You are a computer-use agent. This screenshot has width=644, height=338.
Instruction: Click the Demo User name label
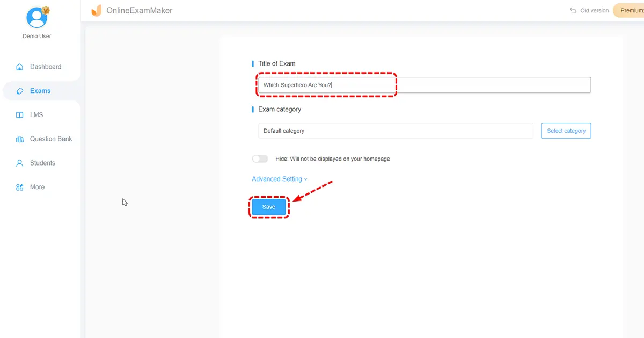click(37, 36)
